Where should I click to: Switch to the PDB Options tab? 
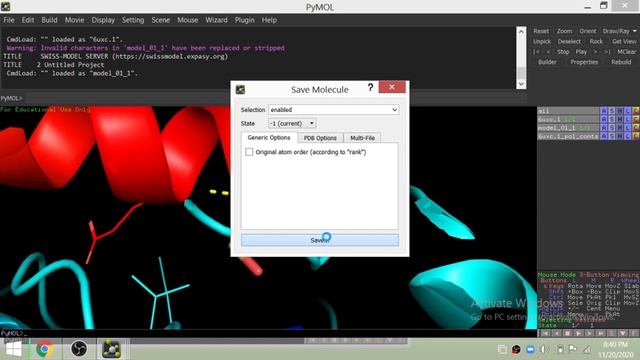[x=320, y=138]
